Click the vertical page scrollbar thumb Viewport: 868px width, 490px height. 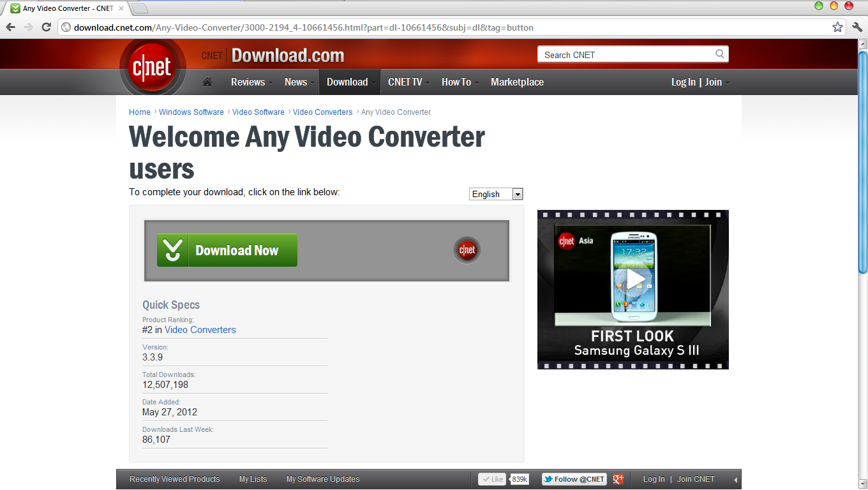[863, 163]
